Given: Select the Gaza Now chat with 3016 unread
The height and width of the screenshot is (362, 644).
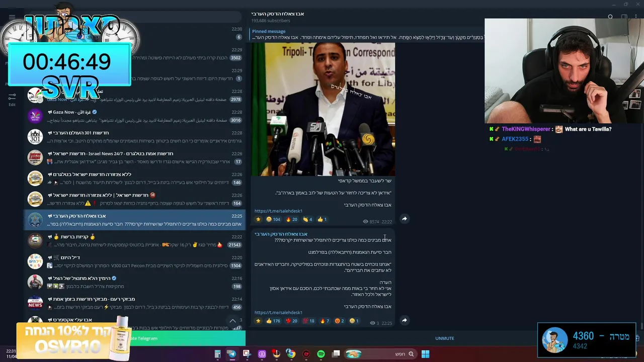Looking at the screenshot, I should tap(135, 116).
